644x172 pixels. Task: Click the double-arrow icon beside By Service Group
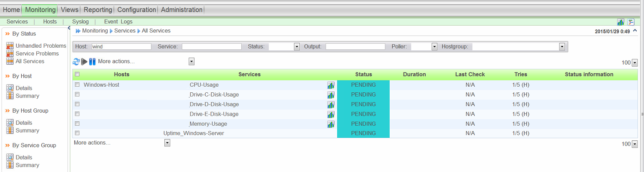[8, 146]
